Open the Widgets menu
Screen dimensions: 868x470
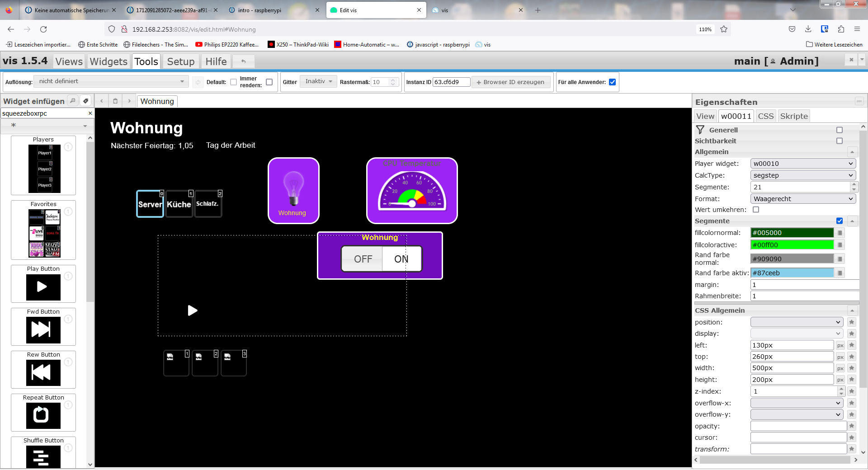coord(108,61)
